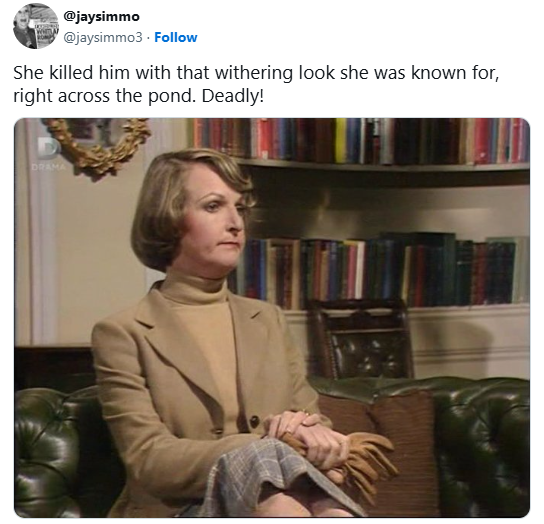Click the grey @jaysimmo3 handle

(x=103, y=37)
